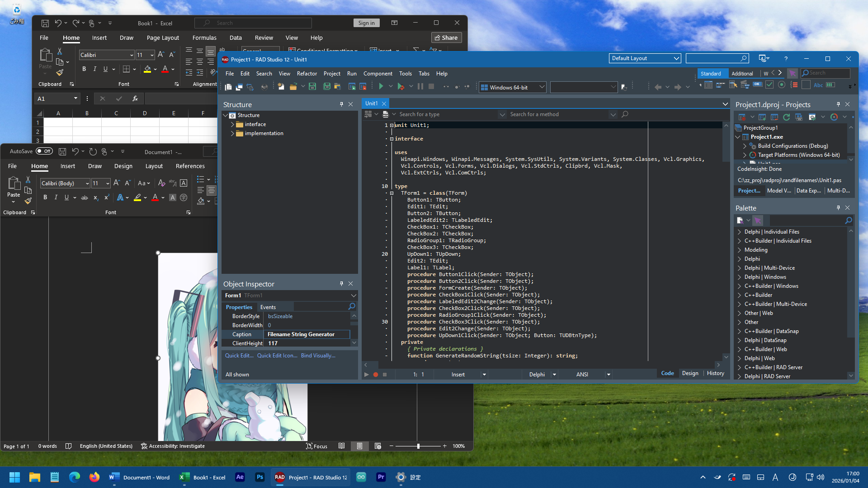The image size is (868, 488).
Task: Click the Save icon in RAD Studio toolbar
Action: [x=312, y=87]
